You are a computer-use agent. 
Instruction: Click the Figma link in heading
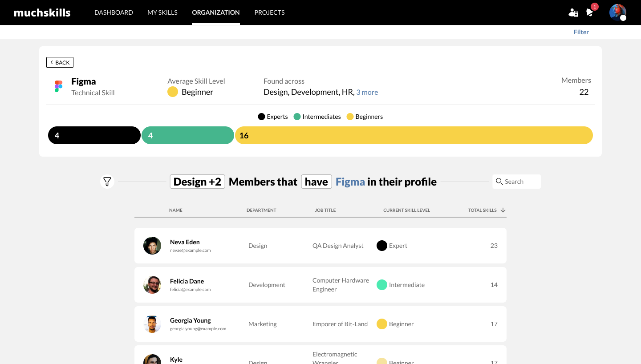[350, 182]
